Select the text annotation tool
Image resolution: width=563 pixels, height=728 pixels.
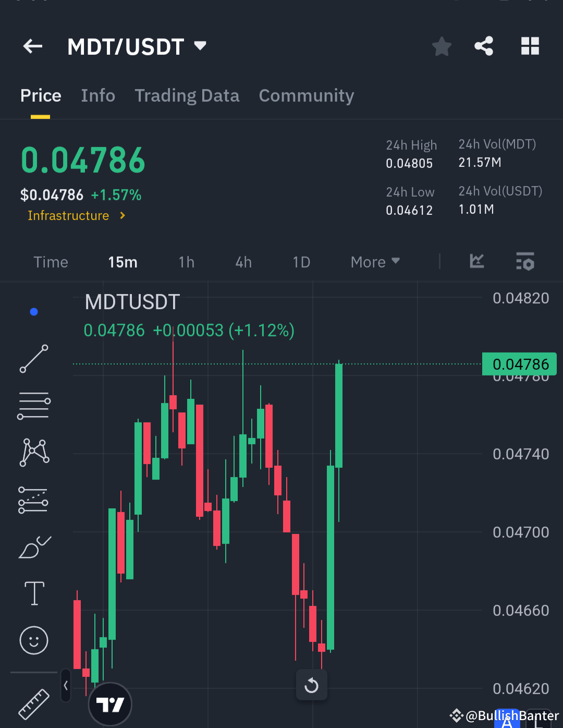pyautogui.click(x=34, y=593)
